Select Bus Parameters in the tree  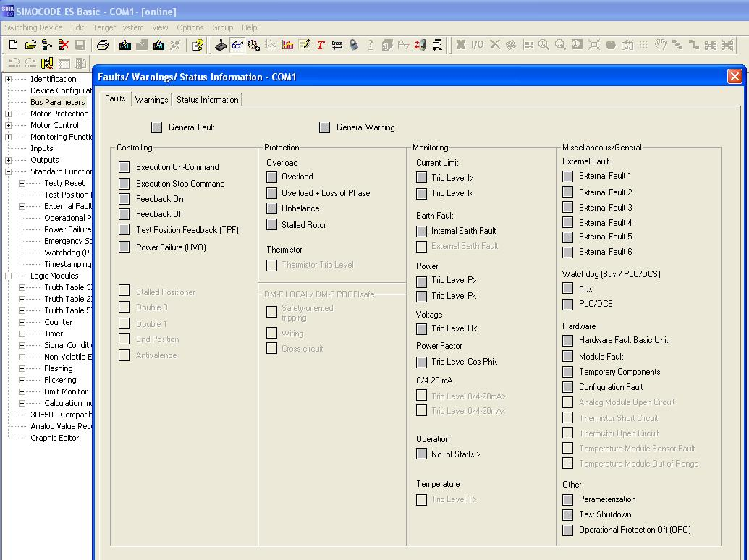pyautogui.click(x=58, y=102)
